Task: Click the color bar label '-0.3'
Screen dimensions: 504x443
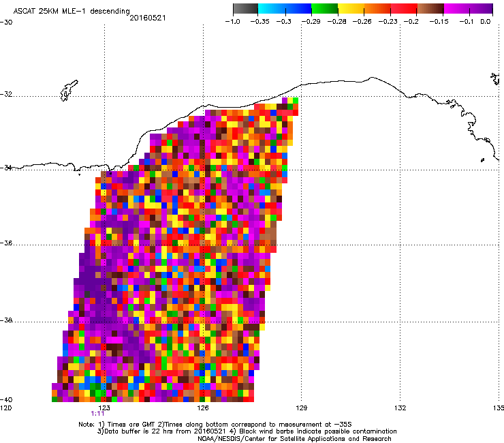Action: (283, 22)
